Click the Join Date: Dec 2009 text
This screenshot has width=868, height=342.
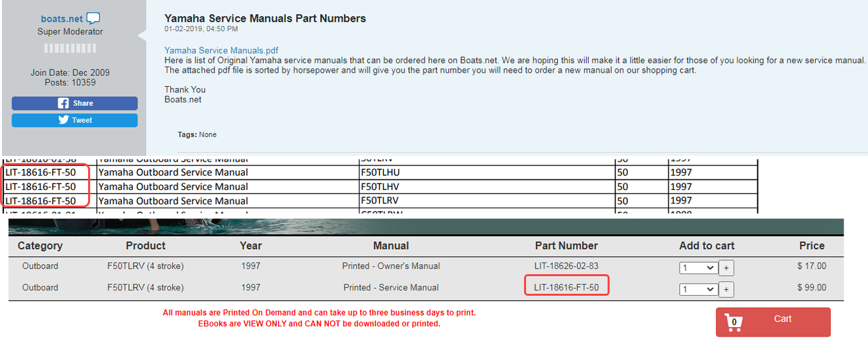click(70, 73)
